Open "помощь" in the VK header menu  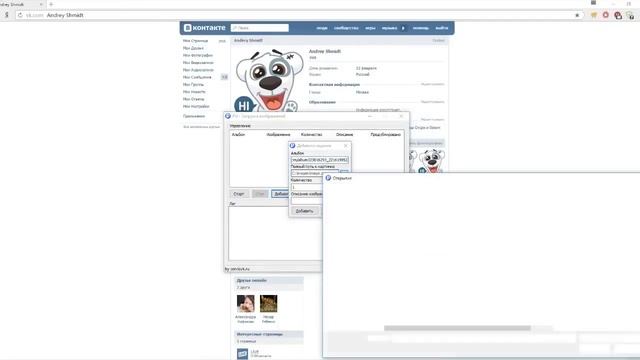pos(420,28)
